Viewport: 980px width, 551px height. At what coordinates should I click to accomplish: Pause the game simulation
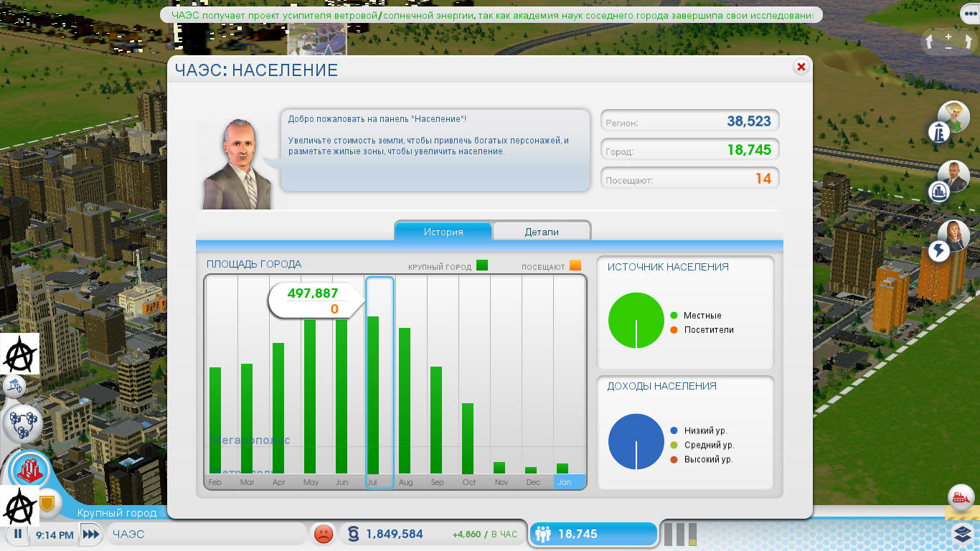click(17, 534)
